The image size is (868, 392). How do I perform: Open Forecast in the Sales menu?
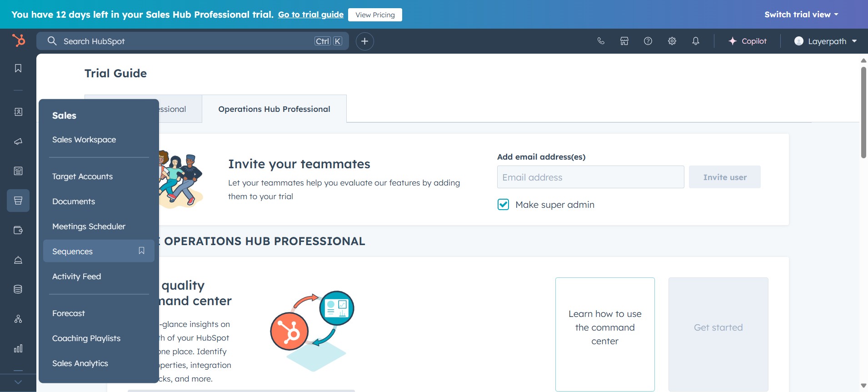point(69,313)
